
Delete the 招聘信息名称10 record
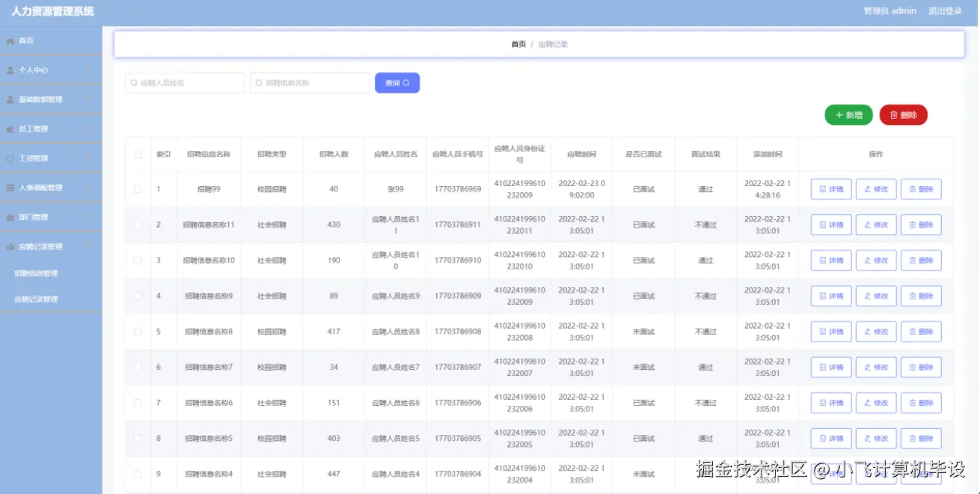(x=921, y=261)
